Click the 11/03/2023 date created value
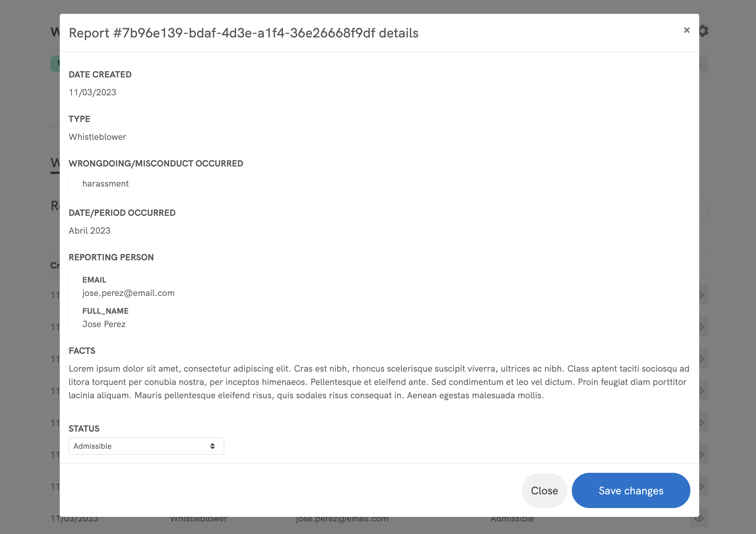This screenshot has width=756, height=534. click(93, 92)
